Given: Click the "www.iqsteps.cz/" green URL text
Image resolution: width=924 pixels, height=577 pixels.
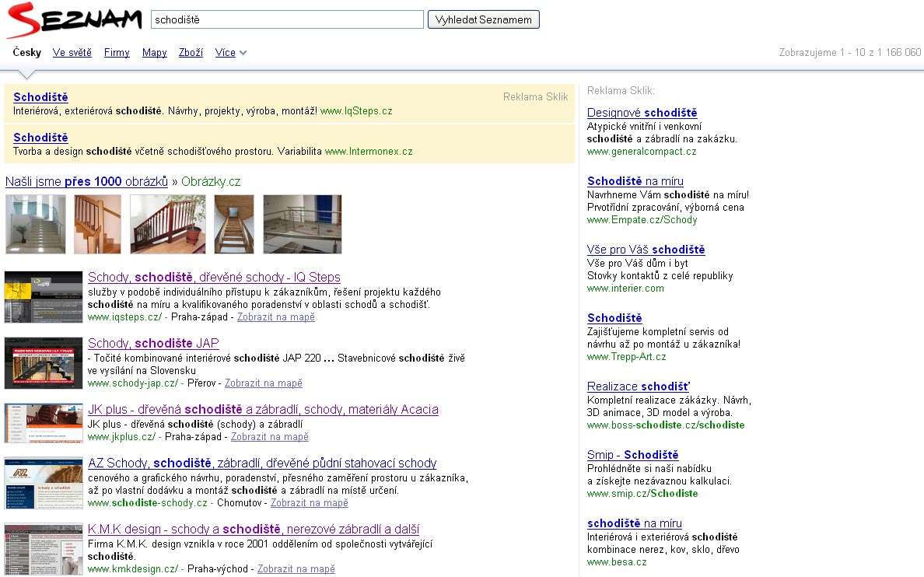Looking at the screenshot, I should [x=124, y=317].
